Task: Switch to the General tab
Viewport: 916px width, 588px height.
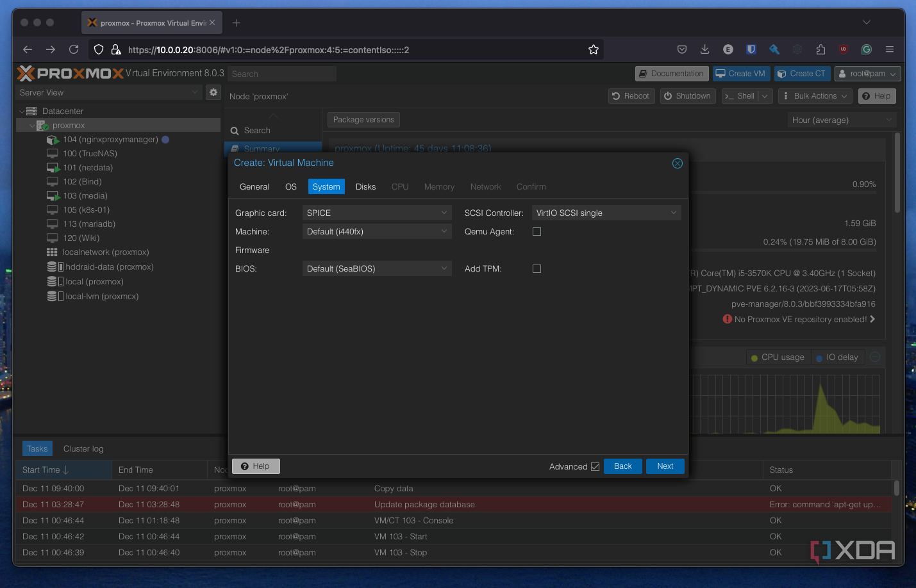Action: (254, 186)
